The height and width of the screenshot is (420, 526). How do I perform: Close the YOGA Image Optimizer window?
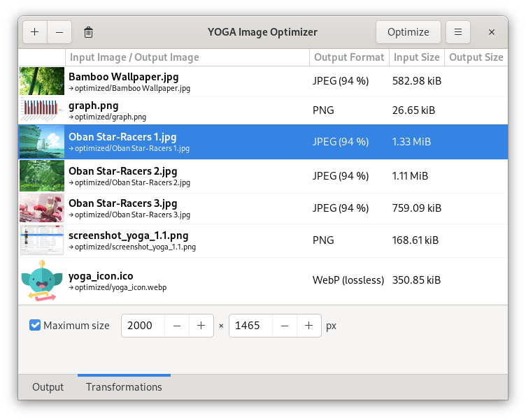[x=492, y=32]
